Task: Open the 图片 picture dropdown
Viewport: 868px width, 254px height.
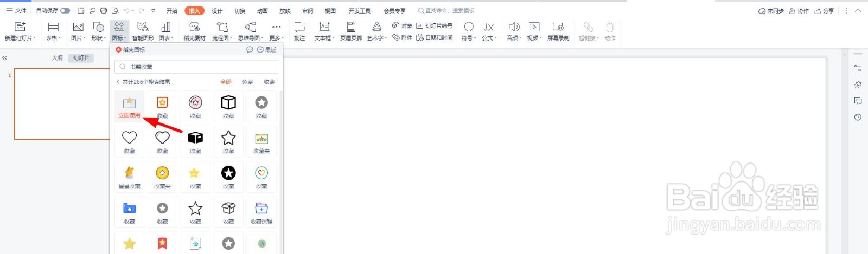Action: [78, 38]
